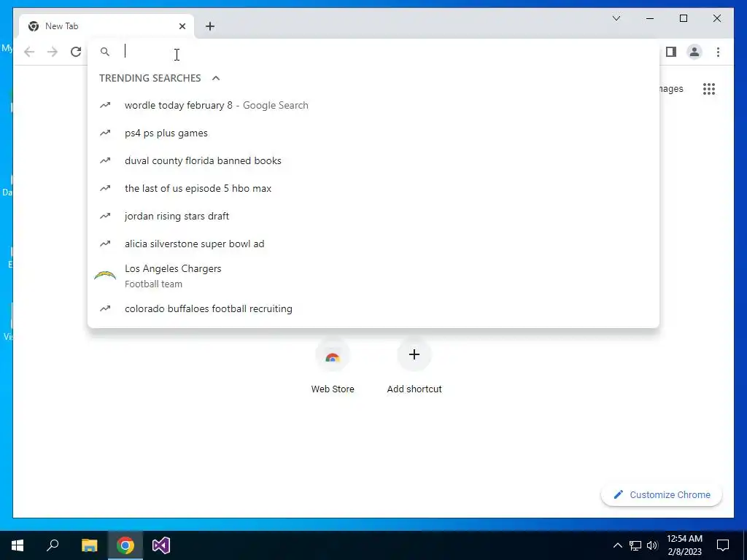Select 'alicia silverstone super bowl ad' suggestion
Image resolution: width=747 pixels, height=560 pixels.
click(373, 244)
